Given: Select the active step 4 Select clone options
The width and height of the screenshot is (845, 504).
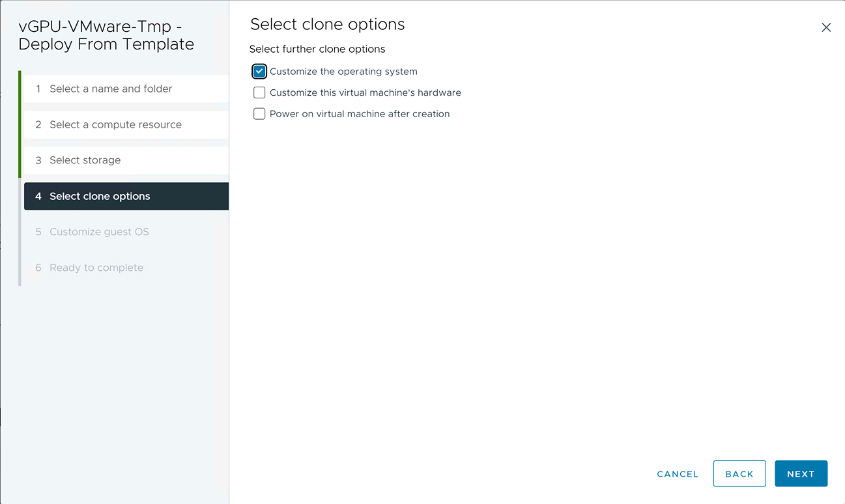Looking at the screenshot, I should (x=100, y=196).
